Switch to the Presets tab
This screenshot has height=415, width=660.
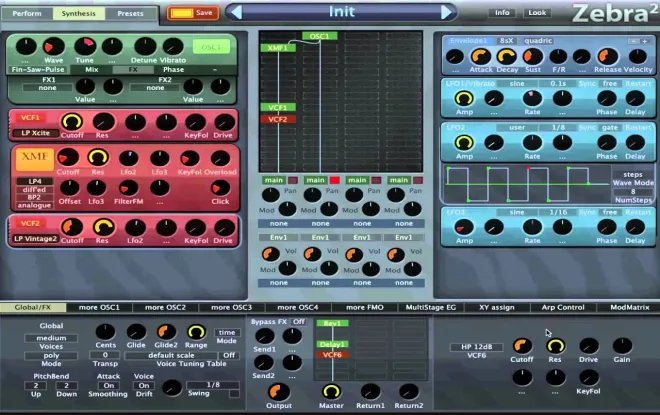pyautogui.click(x=130, y=13)
